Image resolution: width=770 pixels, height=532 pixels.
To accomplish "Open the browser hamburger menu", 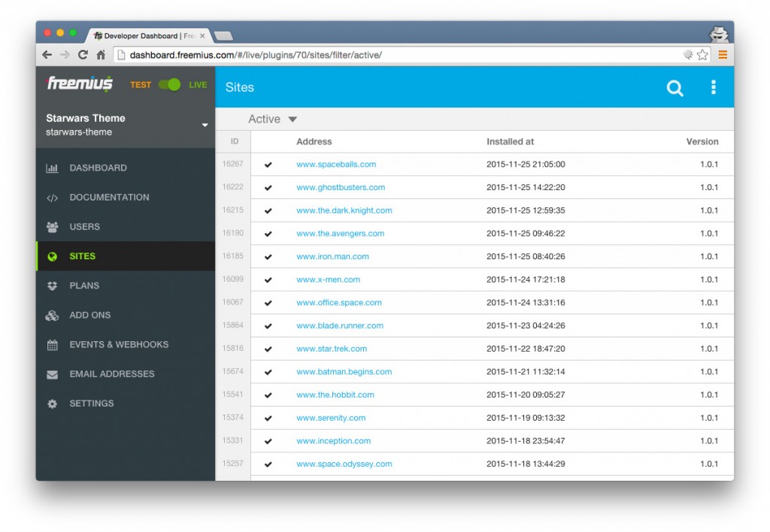I will (724, 54).
